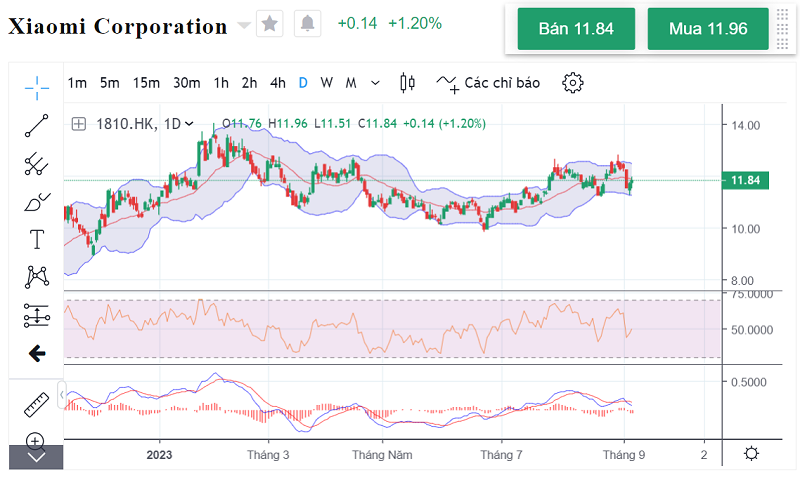Toggle the 1810.HK legend plus box

pos(79,124)
